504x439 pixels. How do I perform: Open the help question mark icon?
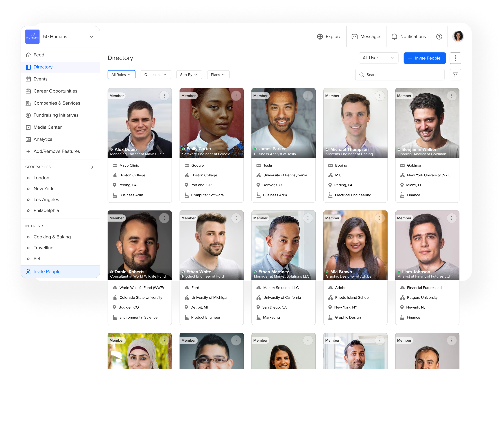(x=439, y=36)
